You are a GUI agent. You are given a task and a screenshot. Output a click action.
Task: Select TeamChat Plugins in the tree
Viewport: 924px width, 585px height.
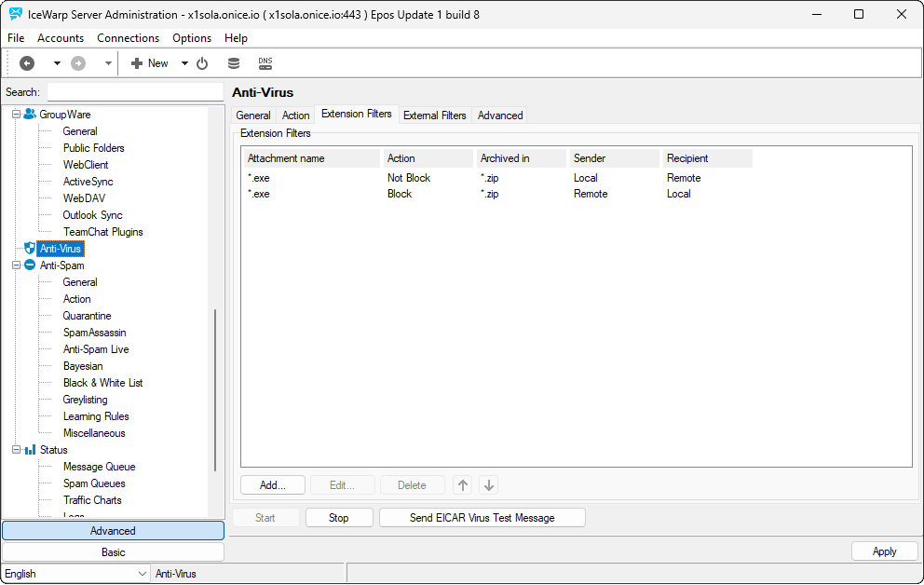[x=103, y=232]
